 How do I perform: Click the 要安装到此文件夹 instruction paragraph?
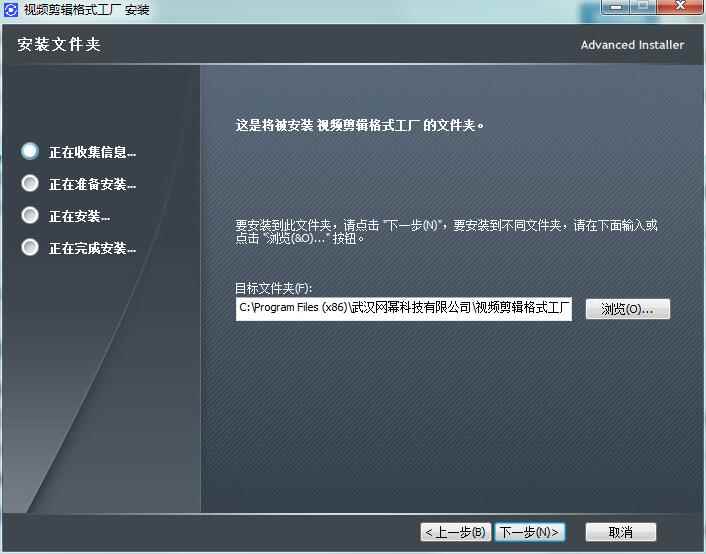(446, 231)
